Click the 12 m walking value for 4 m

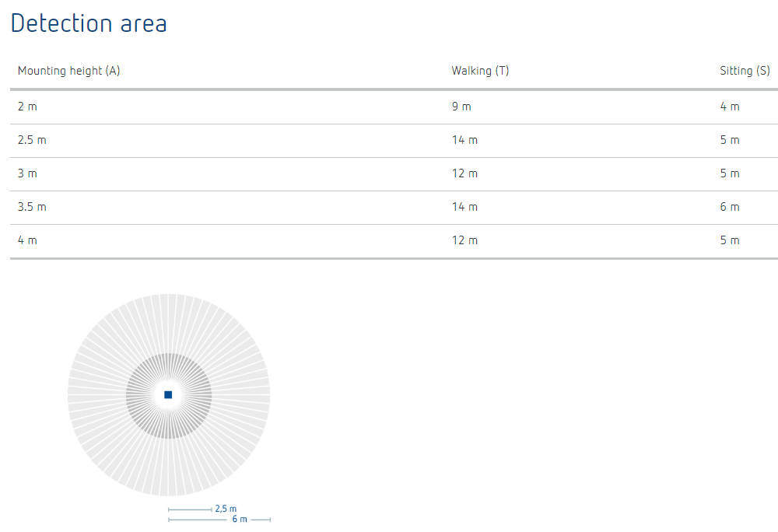465,240
